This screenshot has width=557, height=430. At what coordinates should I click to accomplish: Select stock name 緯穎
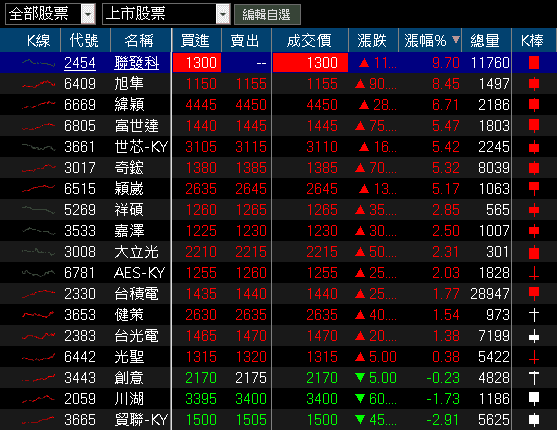click(x=129, y=105)
